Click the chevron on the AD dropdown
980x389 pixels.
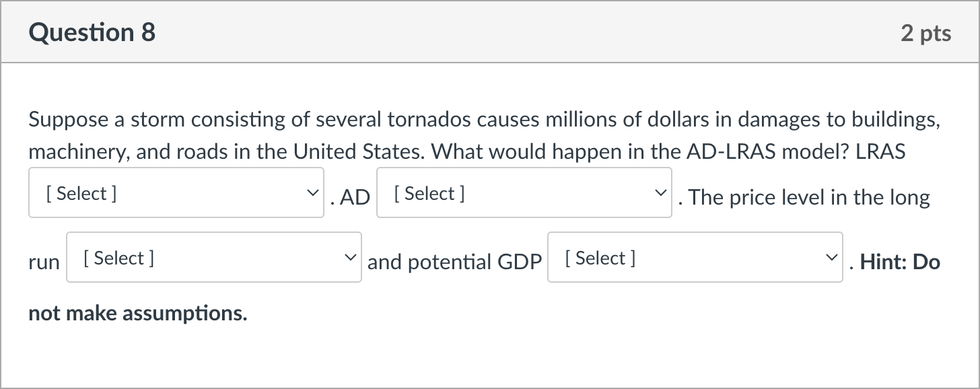coord(661,192)
